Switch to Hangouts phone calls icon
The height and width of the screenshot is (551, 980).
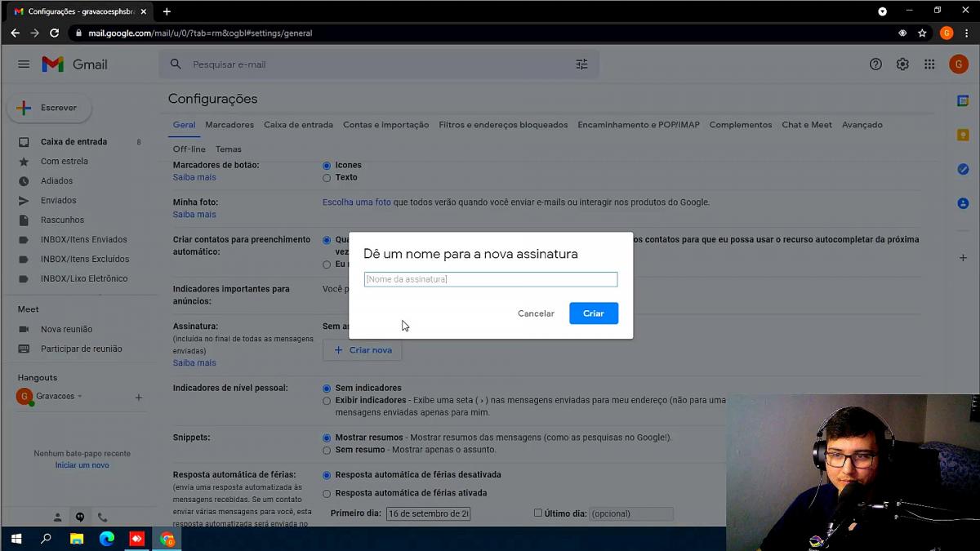click(102, 518)
